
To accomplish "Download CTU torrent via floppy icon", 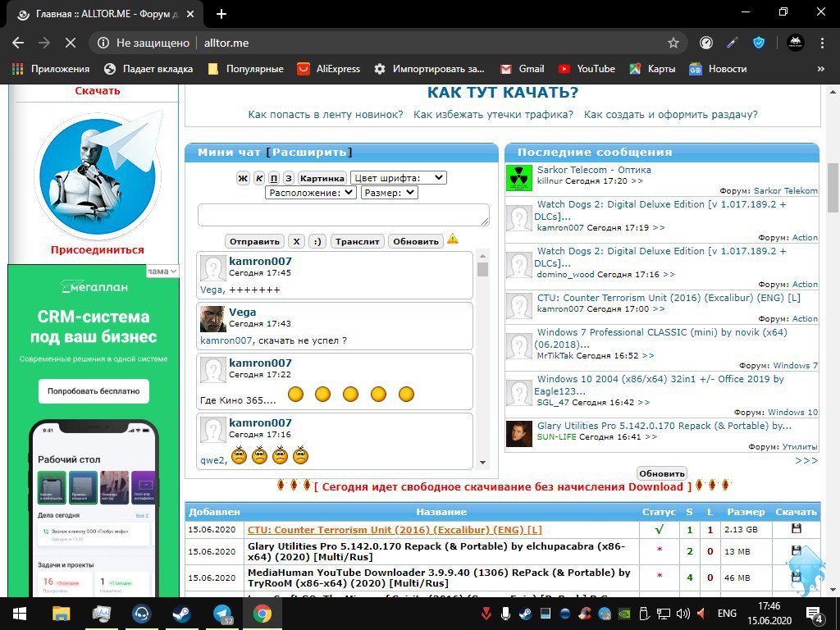I will [x=796, y=529].
